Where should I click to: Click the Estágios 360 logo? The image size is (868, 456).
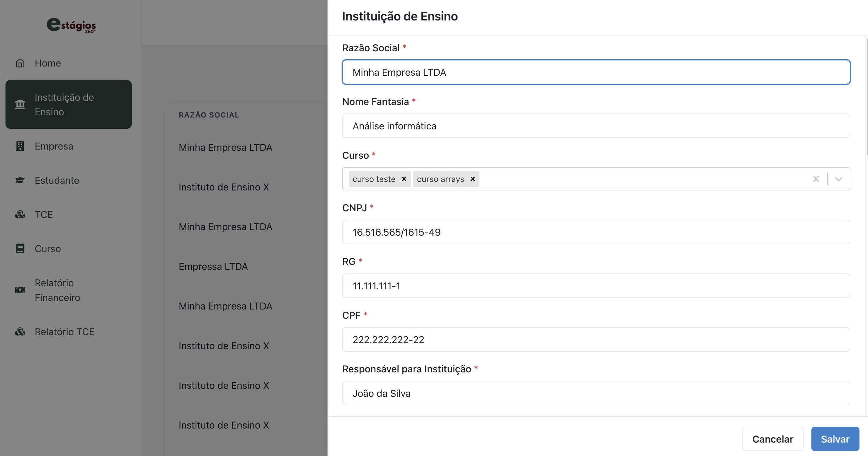[x=71, y=26]
